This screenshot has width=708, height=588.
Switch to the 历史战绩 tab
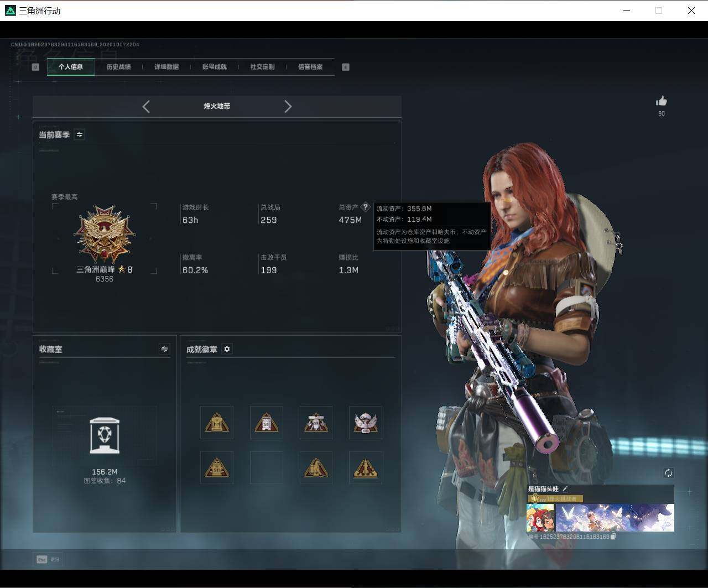[x=118, y=67]
